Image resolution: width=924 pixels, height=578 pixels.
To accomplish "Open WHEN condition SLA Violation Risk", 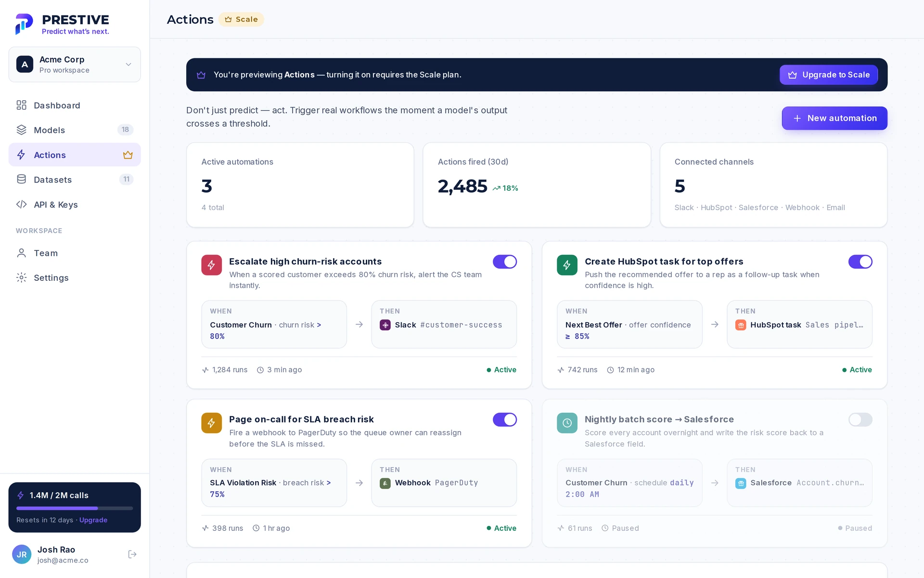I will (x=274, y=483).
